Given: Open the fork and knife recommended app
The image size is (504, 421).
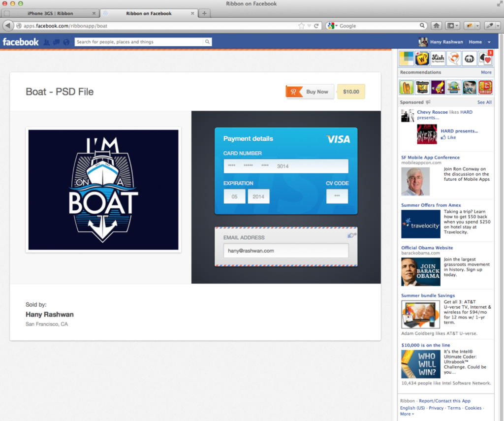Looking at the screenshot, I should pos(406,87).
